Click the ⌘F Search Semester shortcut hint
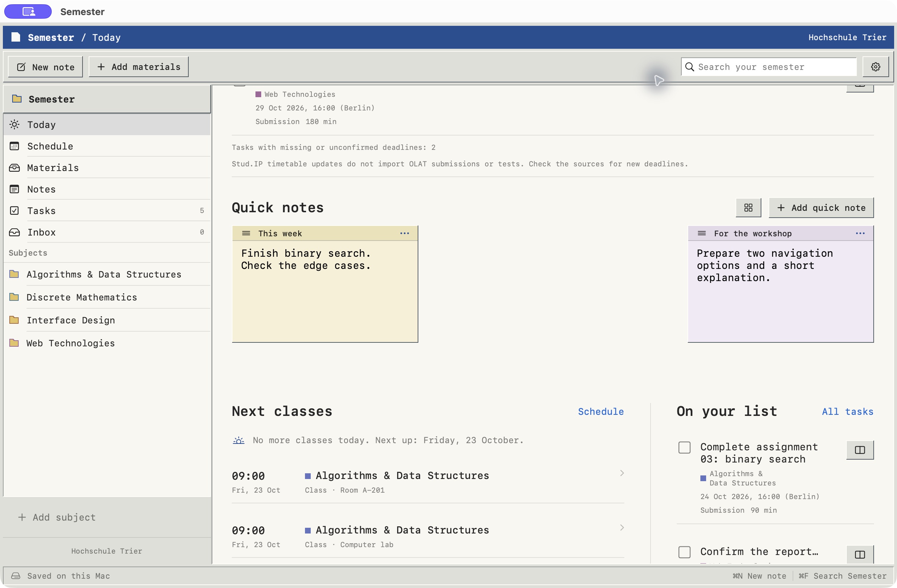This screenshot has height=588, width=897. pyautogui.click(x=842, y=575)
